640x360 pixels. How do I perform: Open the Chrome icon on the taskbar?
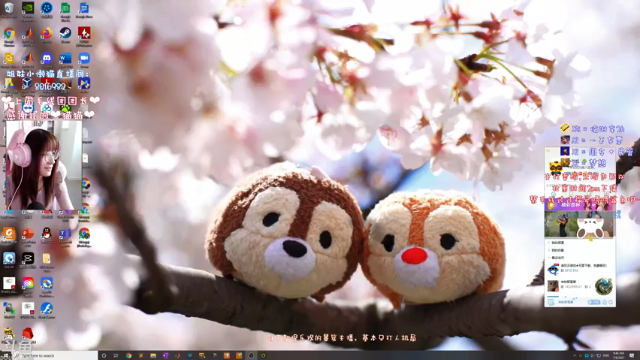(129, 356)
